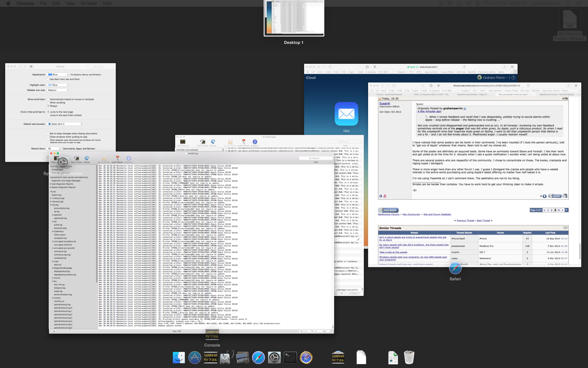The height and width of the screenshot is (368, 588).
Task: Expand System Diagnostic Reports in Console sidebar
Action: click(51, 187)
